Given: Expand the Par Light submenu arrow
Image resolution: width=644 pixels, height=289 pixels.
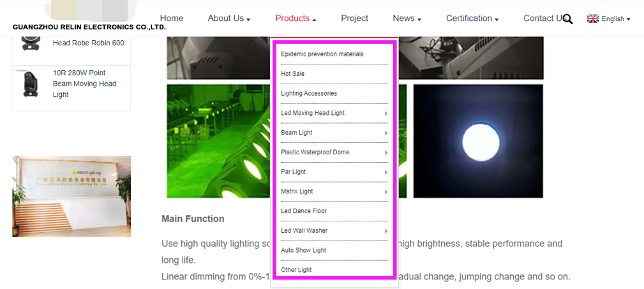Looking at the screenshot, I should point(386,172).
